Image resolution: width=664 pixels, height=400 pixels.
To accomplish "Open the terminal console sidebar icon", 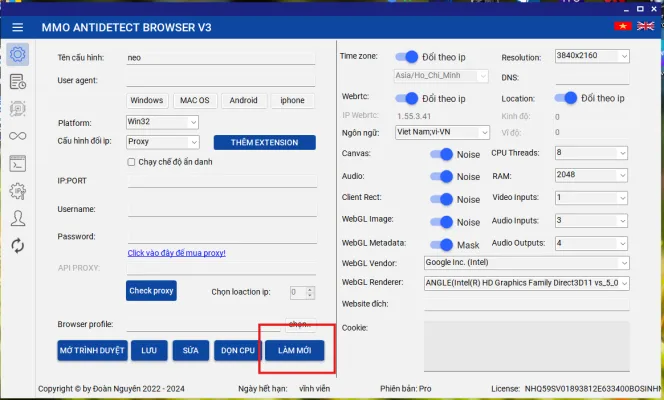I will [17, 163].
